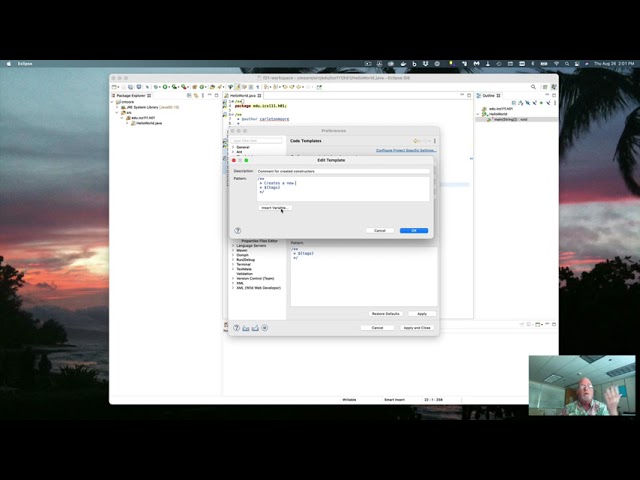
Task: Expand JRE System Library in Package Explorer
Action: [x=117, y=107]
